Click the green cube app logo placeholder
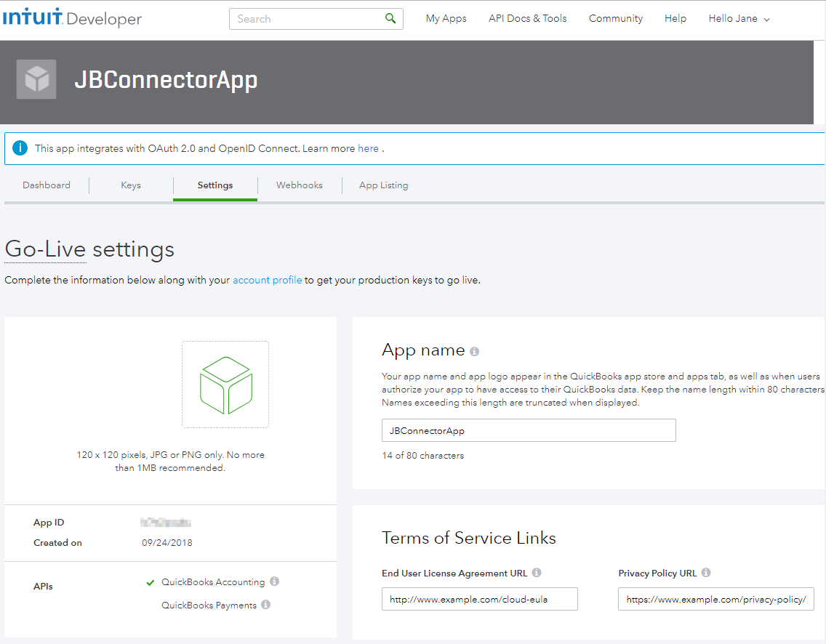This screenshot has width=826, height=644. 225,385
